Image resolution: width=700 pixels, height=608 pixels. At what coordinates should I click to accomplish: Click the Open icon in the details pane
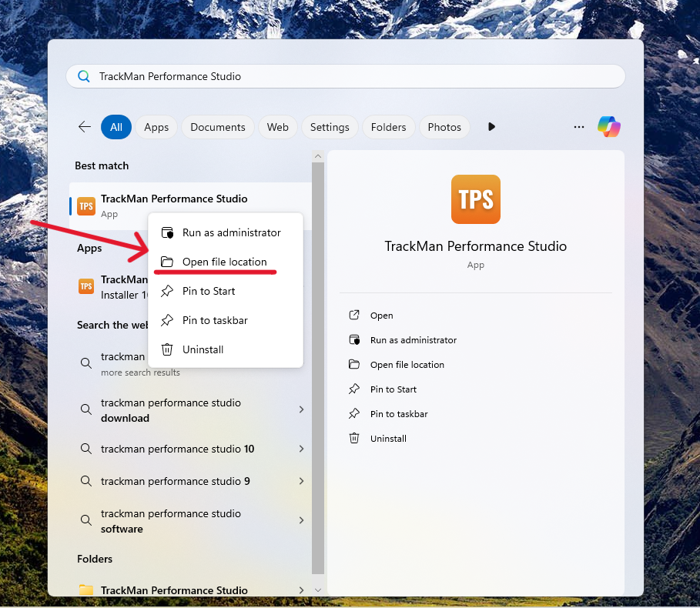click(x=354, y=316)
